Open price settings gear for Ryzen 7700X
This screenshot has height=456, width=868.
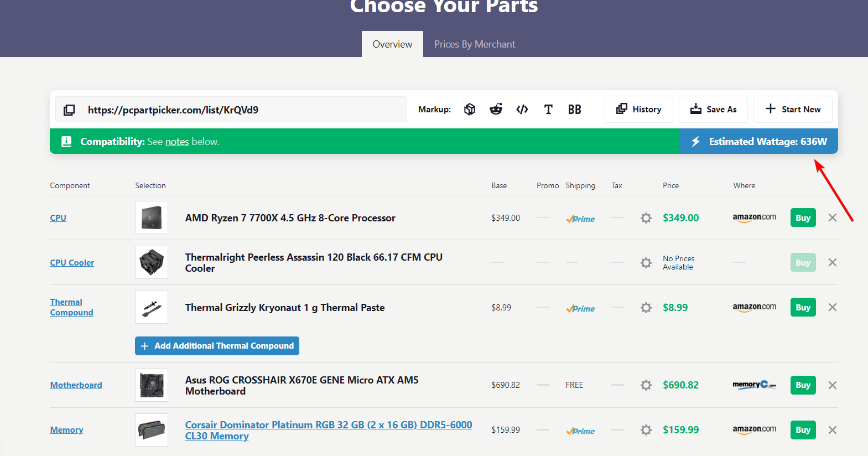[646, 218]
